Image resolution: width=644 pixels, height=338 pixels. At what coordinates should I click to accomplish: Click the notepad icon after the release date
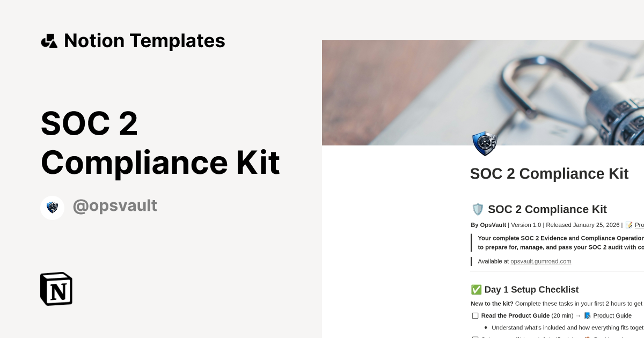pyautogui.click(x=629, y=225)
